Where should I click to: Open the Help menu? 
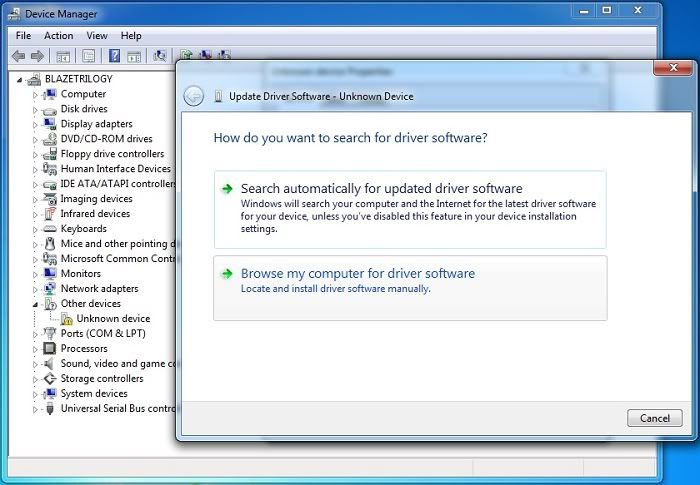click(131, 35)
